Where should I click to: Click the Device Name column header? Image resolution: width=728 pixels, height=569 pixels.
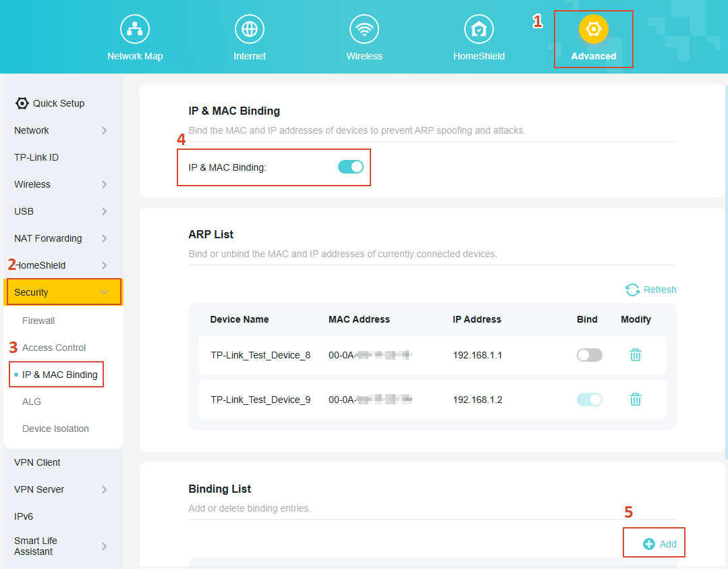point(239,319)
